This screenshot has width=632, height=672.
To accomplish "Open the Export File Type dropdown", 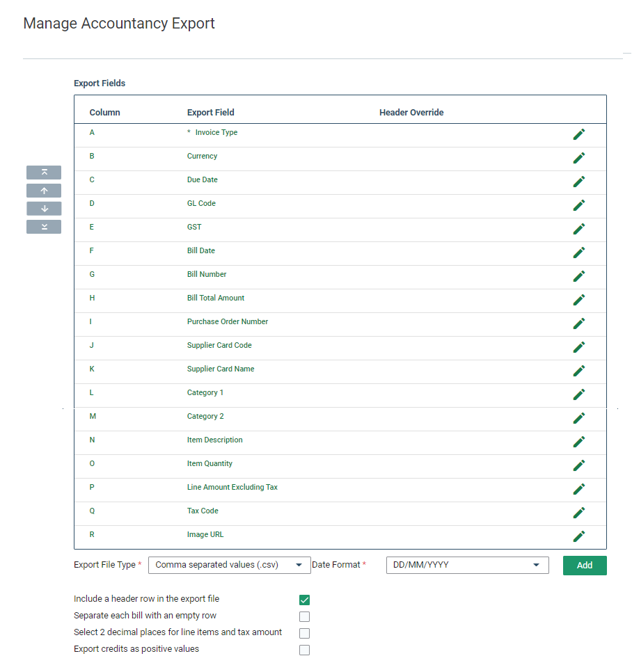I will pos(230,566).
